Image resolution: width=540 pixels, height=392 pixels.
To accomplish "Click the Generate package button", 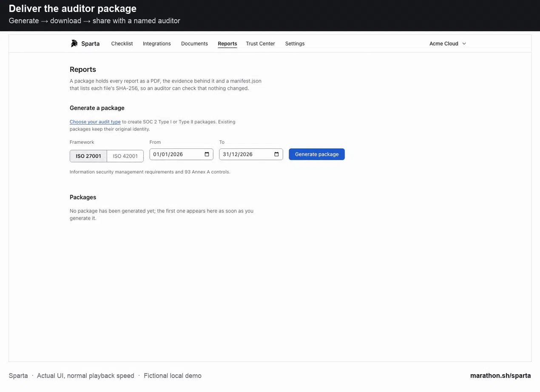I will coord(317,154).
